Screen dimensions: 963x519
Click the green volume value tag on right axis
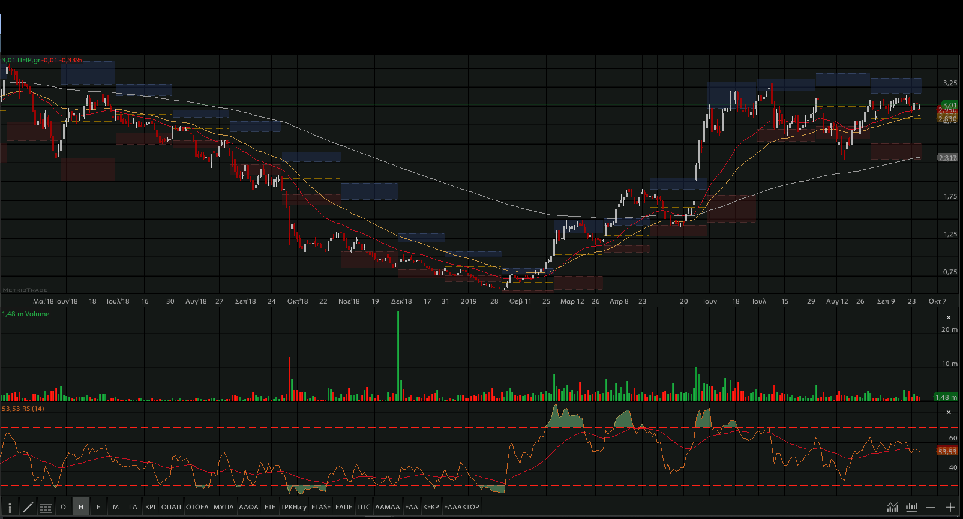point(947,397)
